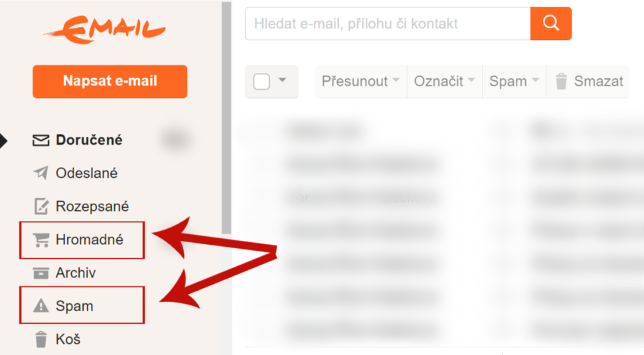
Task: Click the sidebar vertical scrollbar
Action: point(226,118)
